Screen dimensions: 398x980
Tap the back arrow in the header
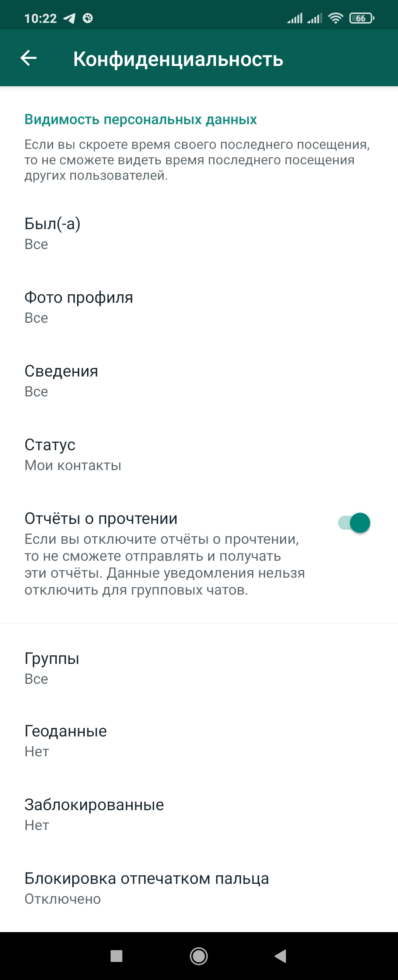pyautogui.click(x=28, y=58)
